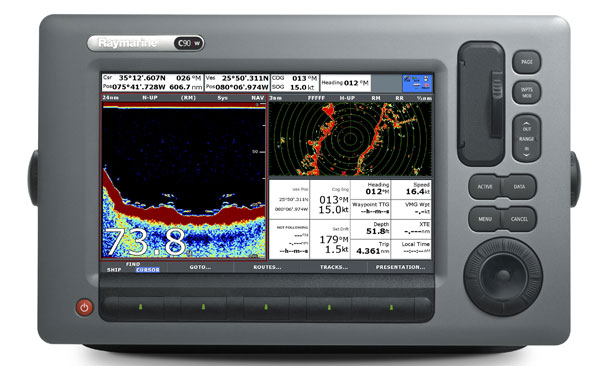The height and width of the screenshot is (366, 600).
Task: Open the ROUTES... softkey menu
Action: 267,267
